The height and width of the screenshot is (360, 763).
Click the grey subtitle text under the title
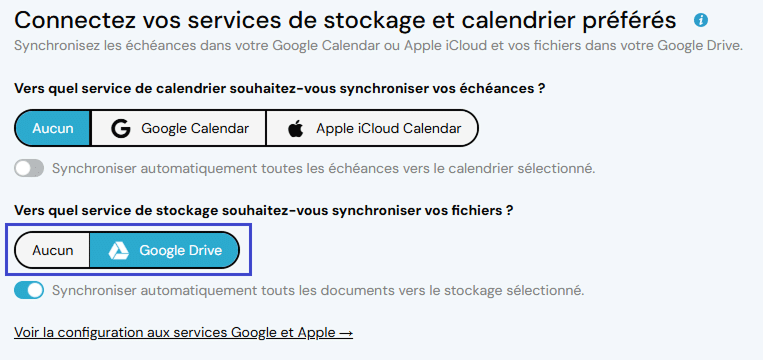[x=379, y=46]
